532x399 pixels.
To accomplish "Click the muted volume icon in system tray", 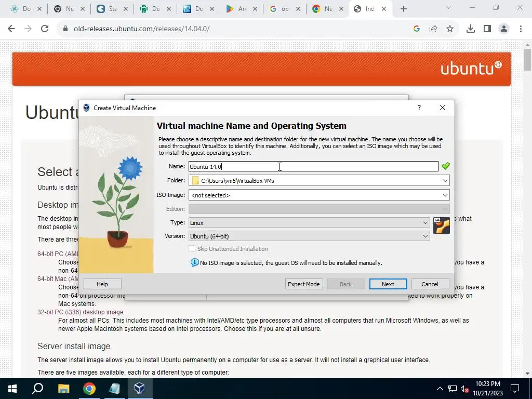I will click(x=465, y=389).
